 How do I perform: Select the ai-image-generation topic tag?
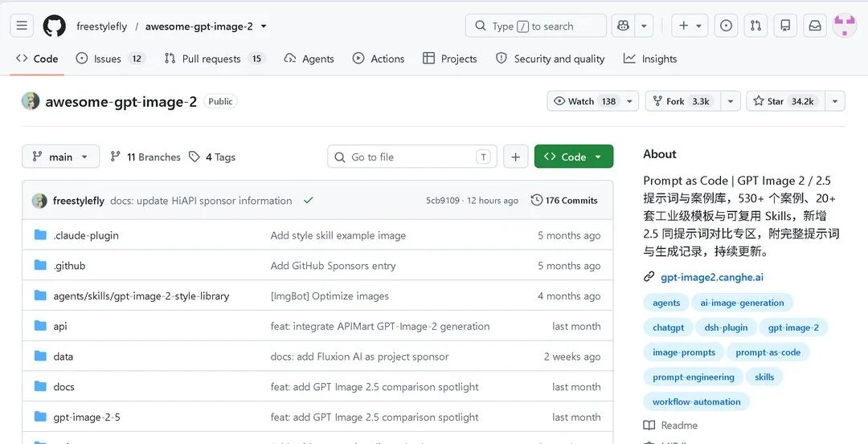tap(742, 303)
